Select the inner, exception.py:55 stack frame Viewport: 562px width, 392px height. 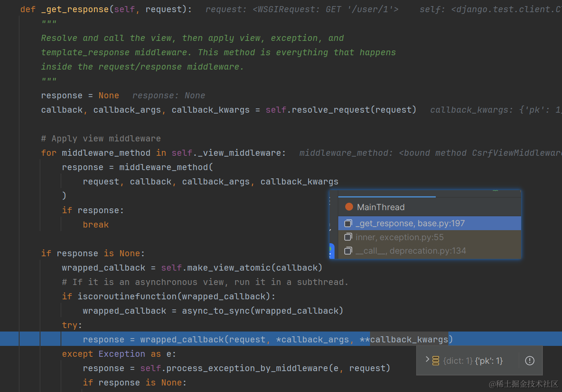tap(429, 237)
